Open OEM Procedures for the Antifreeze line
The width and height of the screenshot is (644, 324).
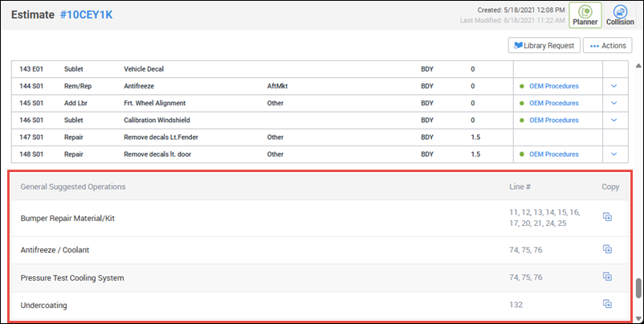pyautogui.click(x=553, y=86)
